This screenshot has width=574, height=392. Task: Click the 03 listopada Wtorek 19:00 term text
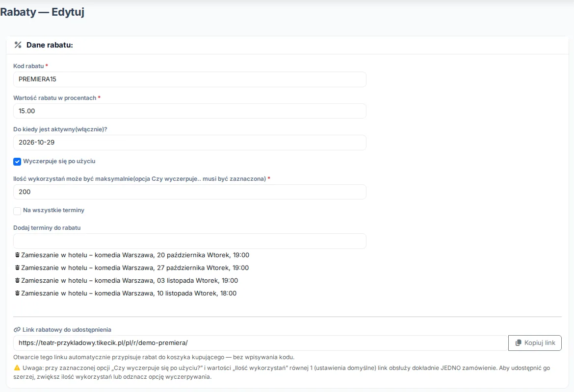pos(130,280)
